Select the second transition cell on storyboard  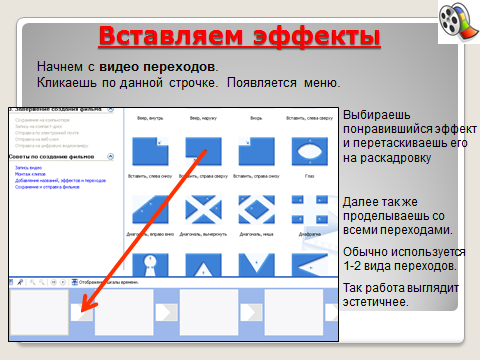click(167, 313)
